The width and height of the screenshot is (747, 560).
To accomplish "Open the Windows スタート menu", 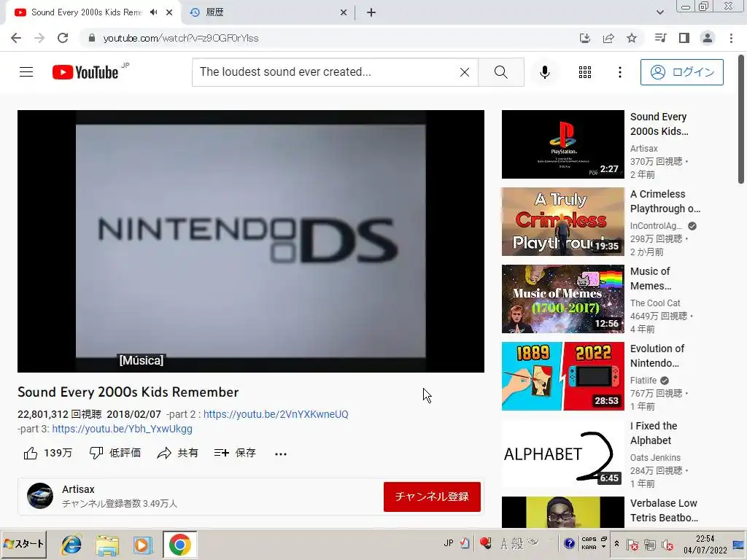I will 24,544.
